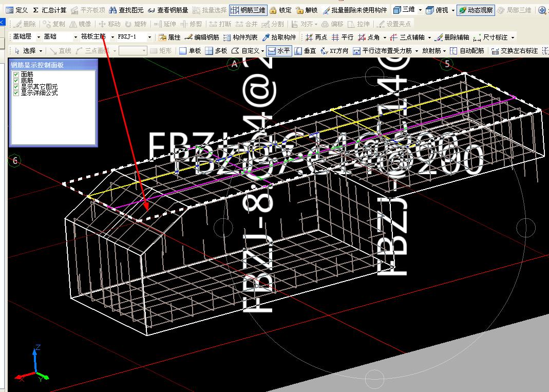Click 平行边布置受力筋 tool

[x=382, y=51]
